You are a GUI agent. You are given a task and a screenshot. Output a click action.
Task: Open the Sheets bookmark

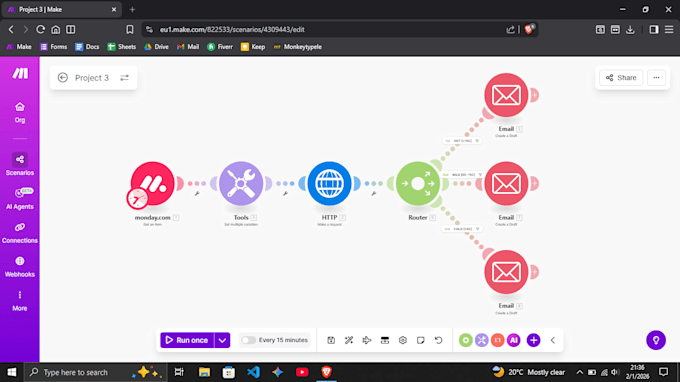pyautogui.click(x=122, y=47)
